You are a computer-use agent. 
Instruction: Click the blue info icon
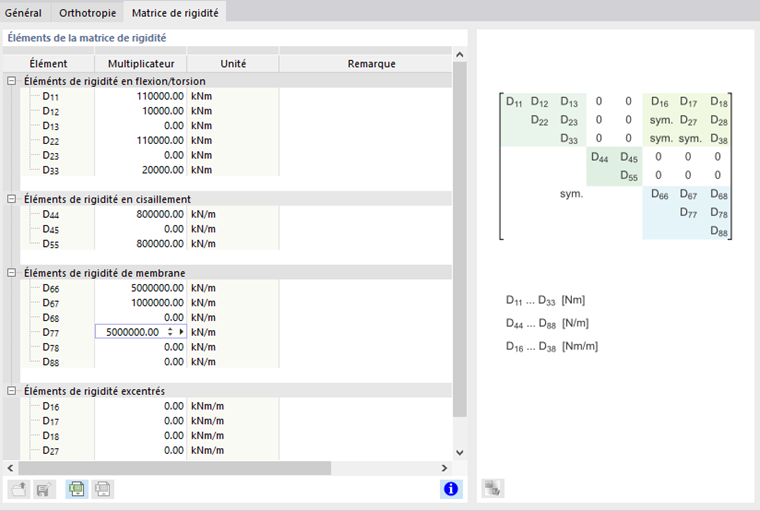451,489
